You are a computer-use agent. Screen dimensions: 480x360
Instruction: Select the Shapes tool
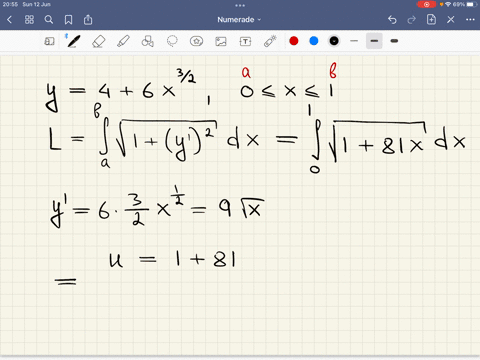click(147, 41)
